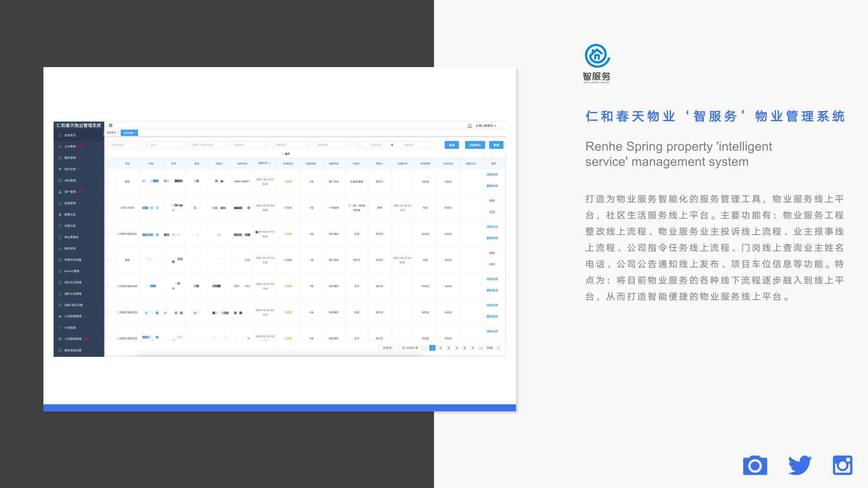Select 系统首页 at the top of the sidebar

(70, 135)
